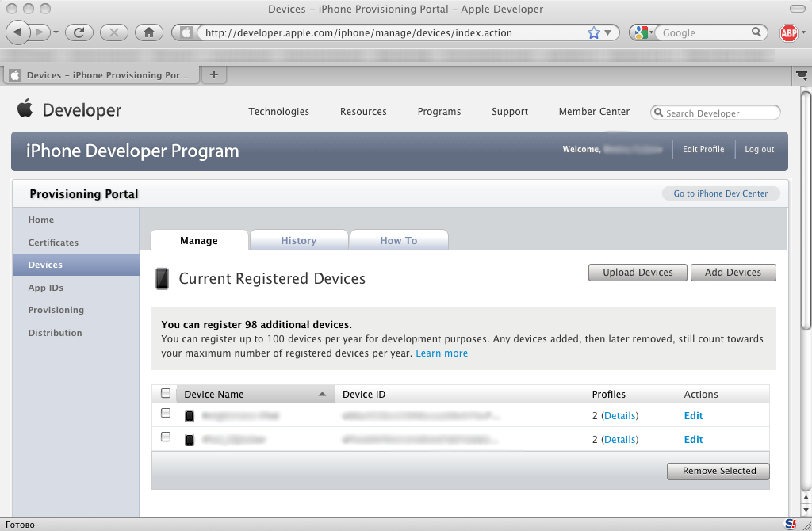Reload the page with the refresh button

79,32
